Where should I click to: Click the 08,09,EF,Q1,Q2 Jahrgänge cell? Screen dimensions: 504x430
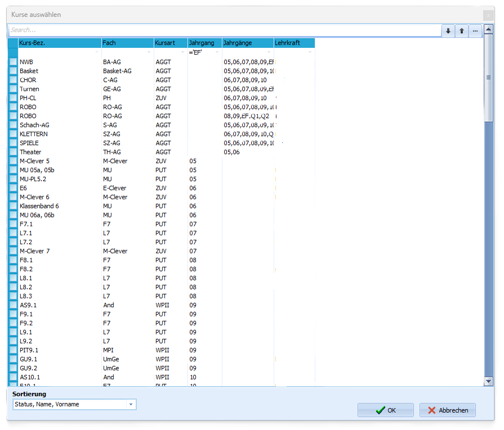(x=247, y=116)
